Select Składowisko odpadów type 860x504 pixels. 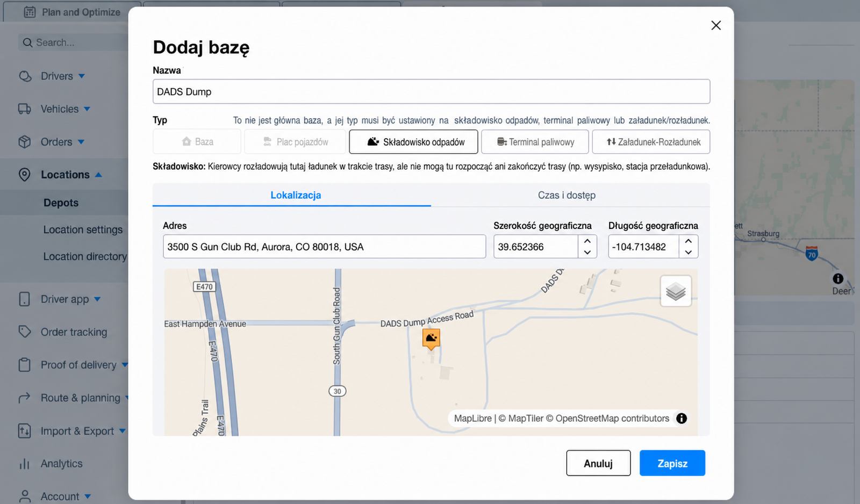(413, 142)
